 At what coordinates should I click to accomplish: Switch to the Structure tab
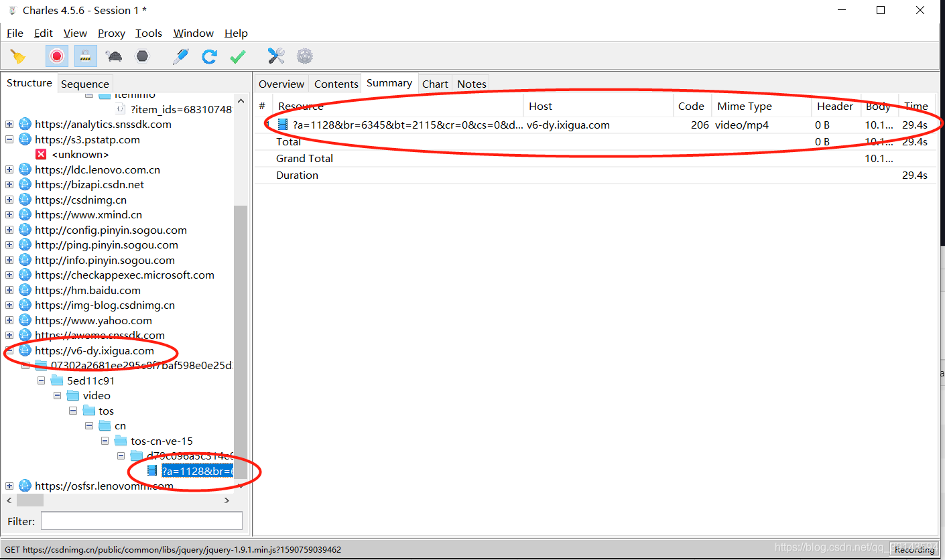(29, 83)
